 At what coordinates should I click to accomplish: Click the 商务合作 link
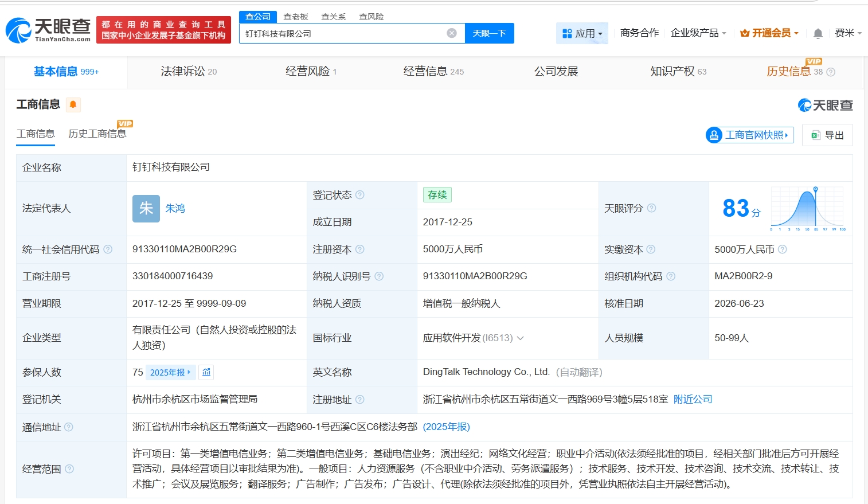coord(639,33)
